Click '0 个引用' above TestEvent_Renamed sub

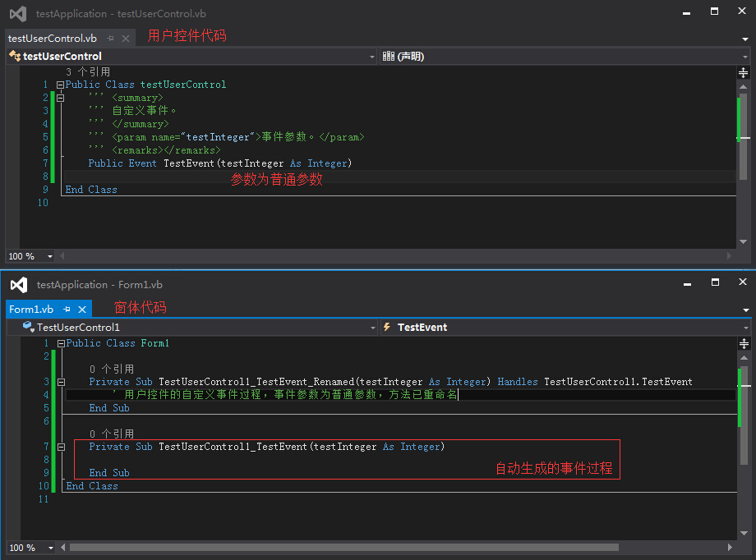coord(112,370)
